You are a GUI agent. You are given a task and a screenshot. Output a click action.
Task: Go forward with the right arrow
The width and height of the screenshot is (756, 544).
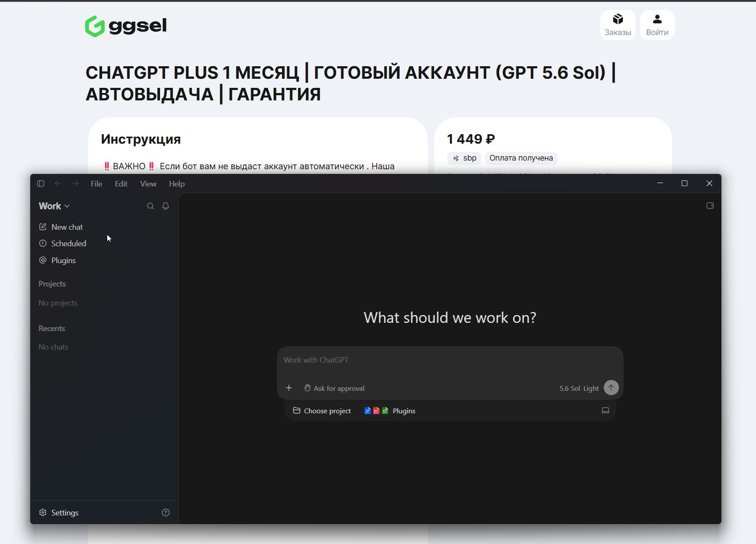(x=75, y=183)
